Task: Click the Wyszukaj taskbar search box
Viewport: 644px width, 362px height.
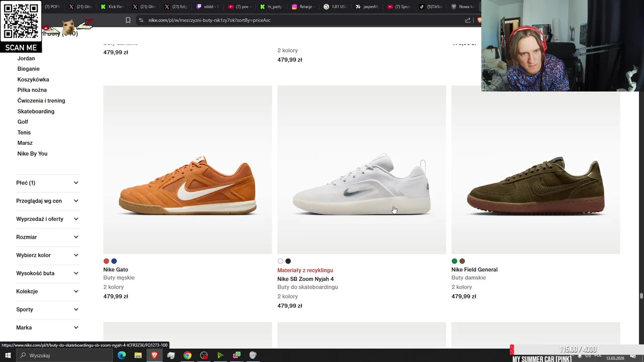Action: click(65, 355)
